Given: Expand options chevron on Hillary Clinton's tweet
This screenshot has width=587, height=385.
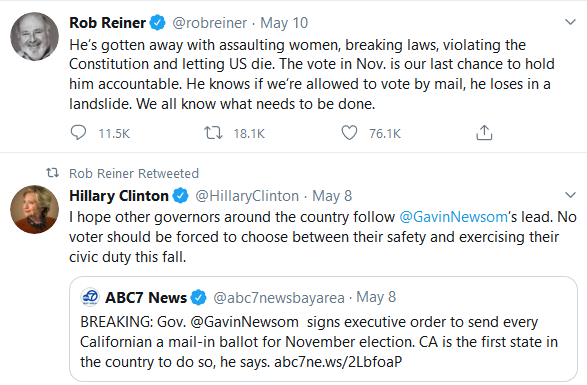Looking at the screenshot, I should (570, 195).
